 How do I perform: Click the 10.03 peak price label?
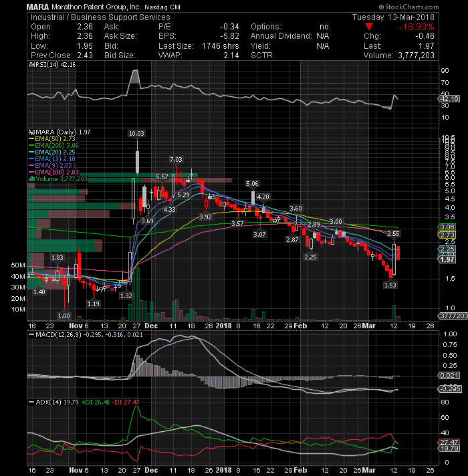(x=136, y=134)
